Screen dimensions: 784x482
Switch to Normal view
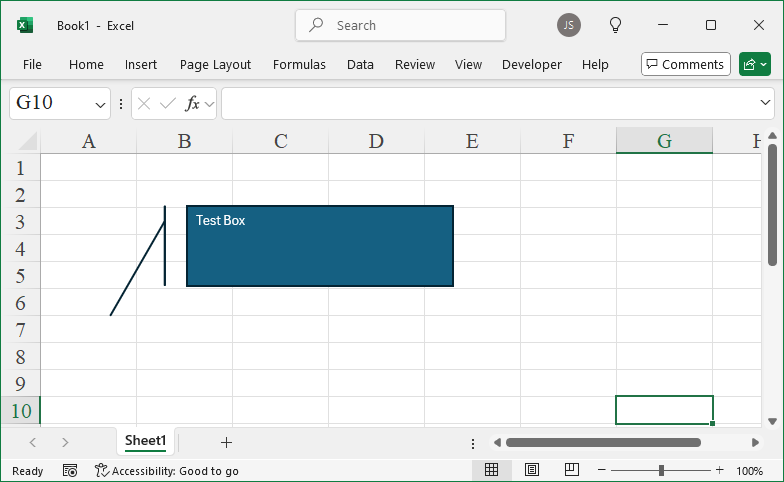click(x=492, y=470)
